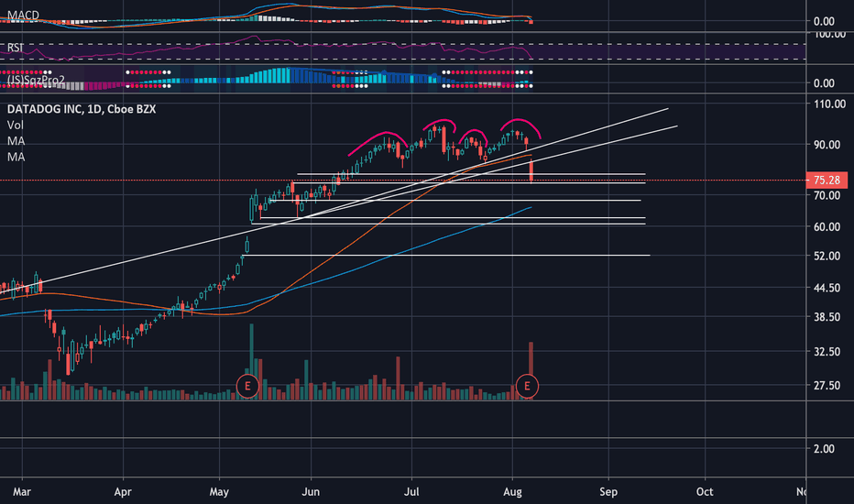Select the RSI indicator label
Screen dimensions: 854x504
coord(16,48)
